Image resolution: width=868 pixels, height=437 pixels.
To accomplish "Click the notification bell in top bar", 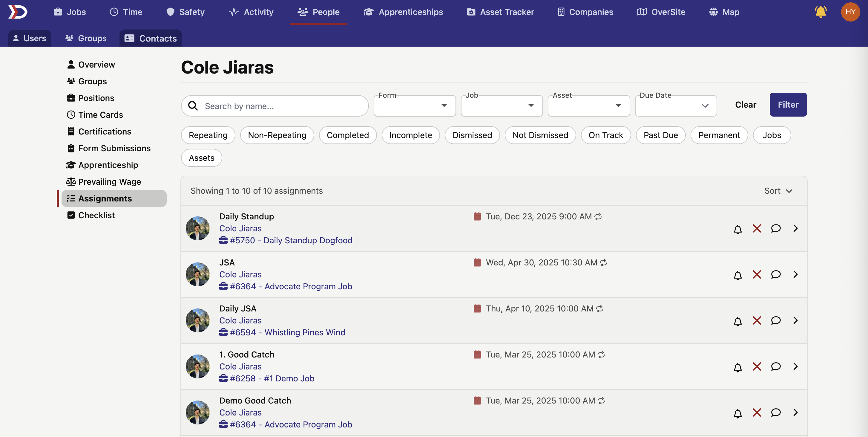I will tap(820, 12).
